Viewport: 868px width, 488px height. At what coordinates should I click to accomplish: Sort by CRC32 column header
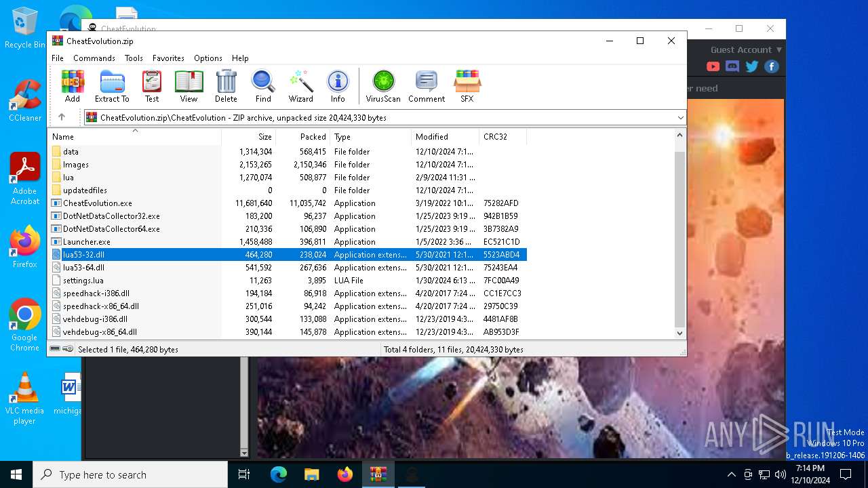pyautogui.click(x=503, y=136)
